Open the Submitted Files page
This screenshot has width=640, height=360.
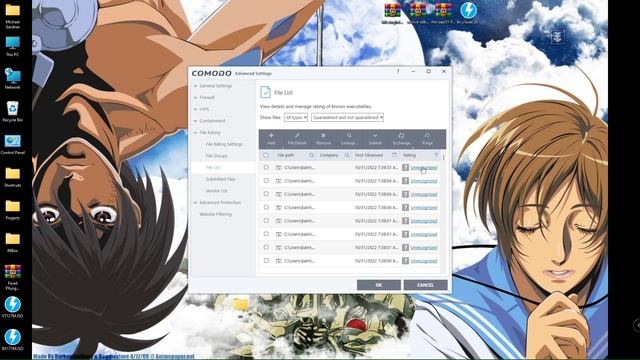[220, 179]
